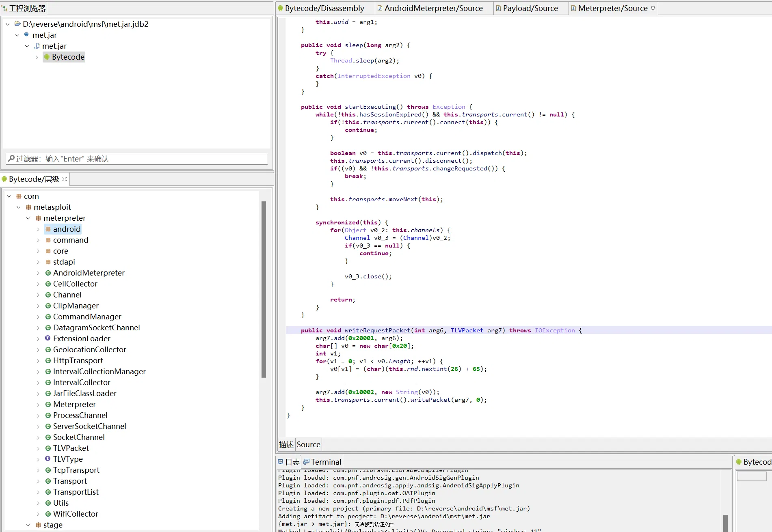
Task: Open the Source tab below editor
Action: 308,445
